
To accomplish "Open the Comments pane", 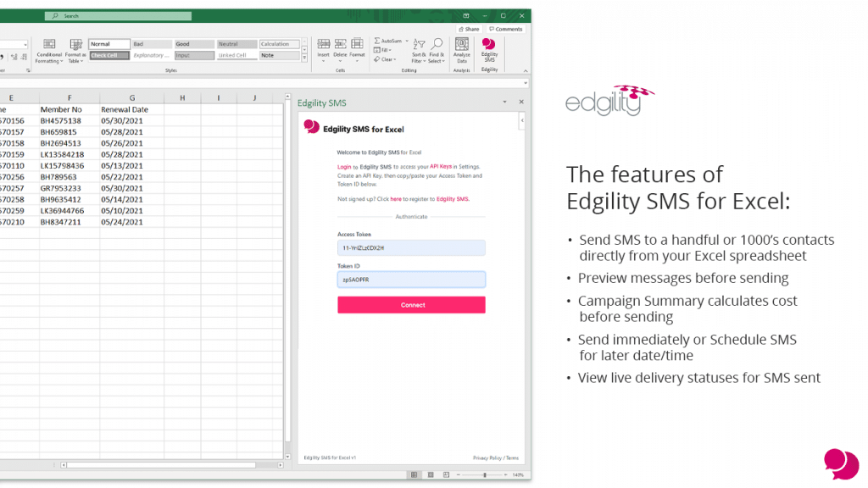I will (x=506, y=28).
